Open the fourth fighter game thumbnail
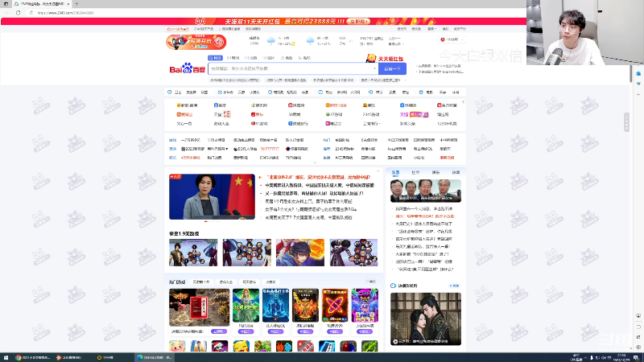The width and height of the screenshot is (644, 362). click(x=353, y=253)
